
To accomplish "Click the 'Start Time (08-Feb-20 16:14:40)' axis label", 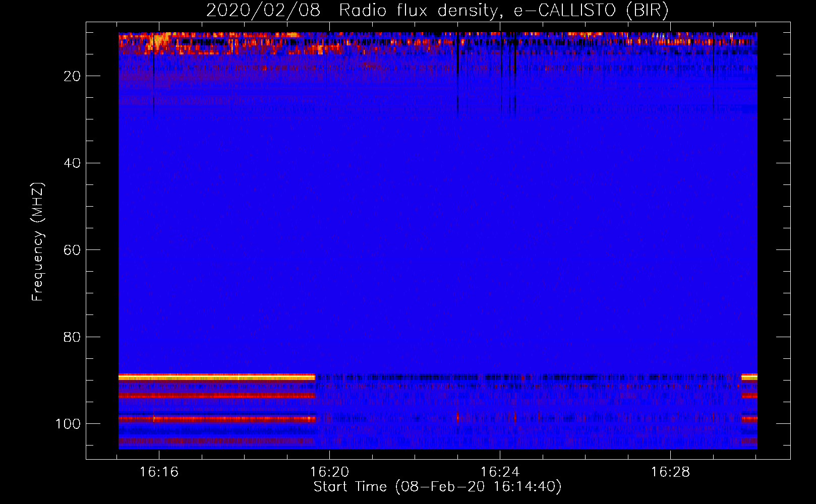I will click(437, 487).
